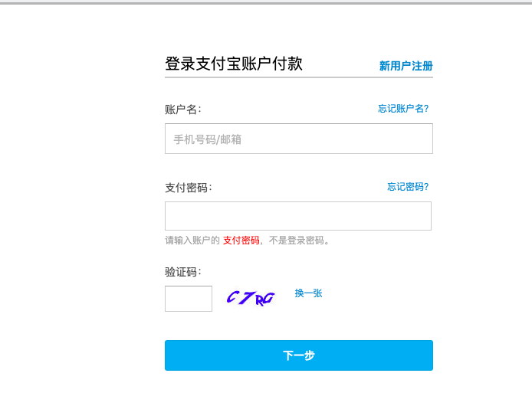
Task: Refresh captcha with 换一张 link
Action: coord(308,293)
